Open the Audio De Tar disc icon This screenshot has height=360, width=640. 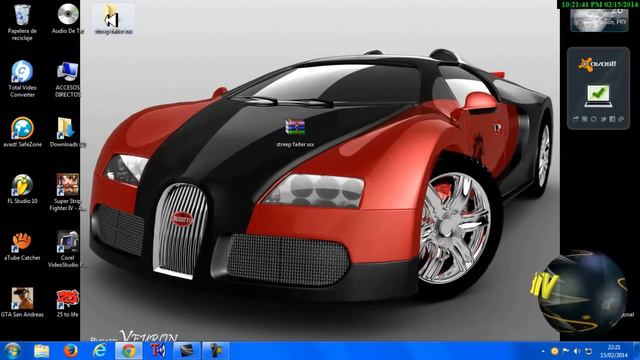[x=68, y=19]
